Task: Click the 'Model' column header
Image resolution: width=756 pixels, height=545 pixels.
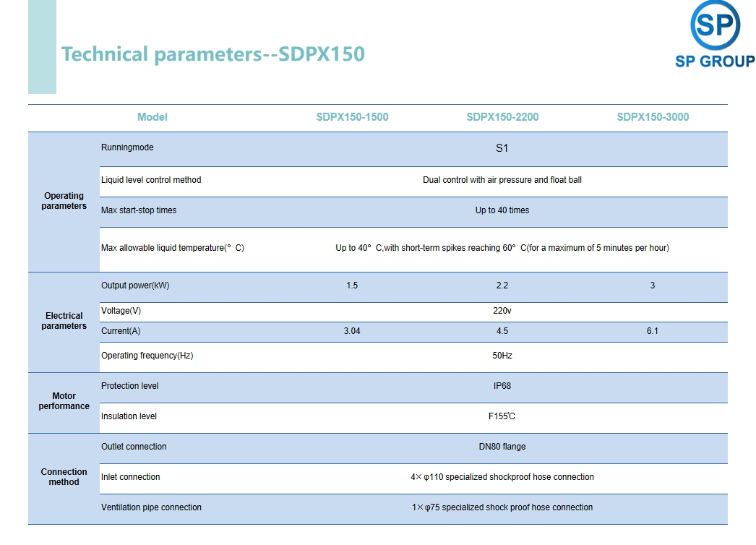Action: pos(153,117)
